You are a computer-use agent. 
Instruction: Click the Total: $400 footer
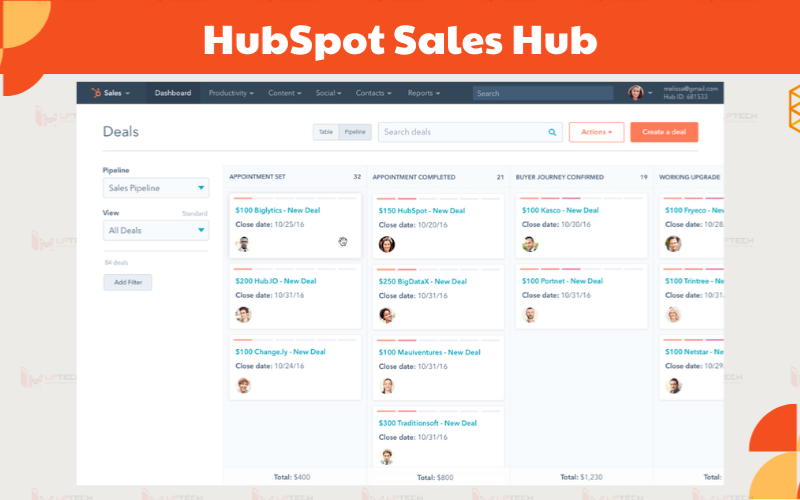[x=292, y=478]
